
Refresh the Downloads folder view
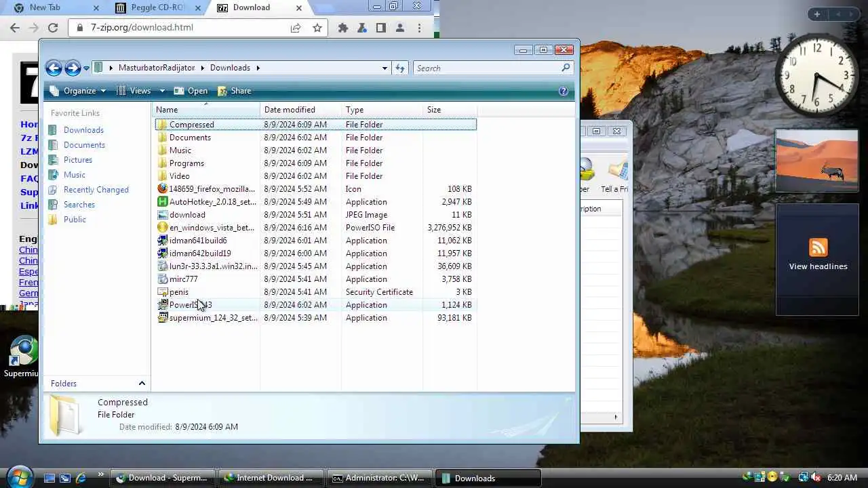pos(400,68)
